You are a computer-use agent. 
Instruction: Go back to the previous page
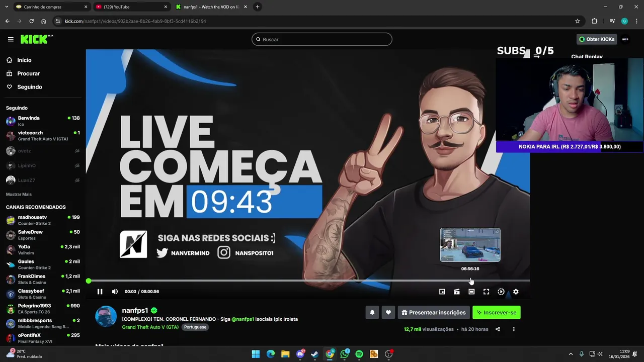[7, 21]
